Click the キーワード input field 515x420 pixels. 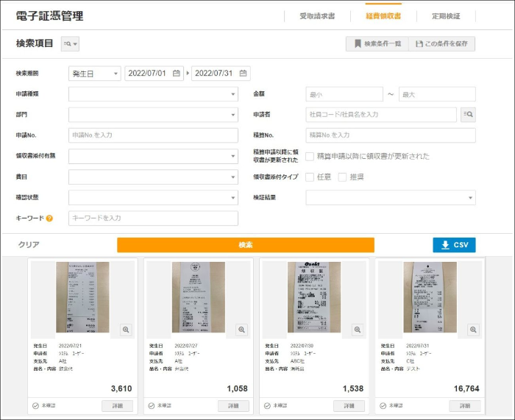click(x=153, y=218)
